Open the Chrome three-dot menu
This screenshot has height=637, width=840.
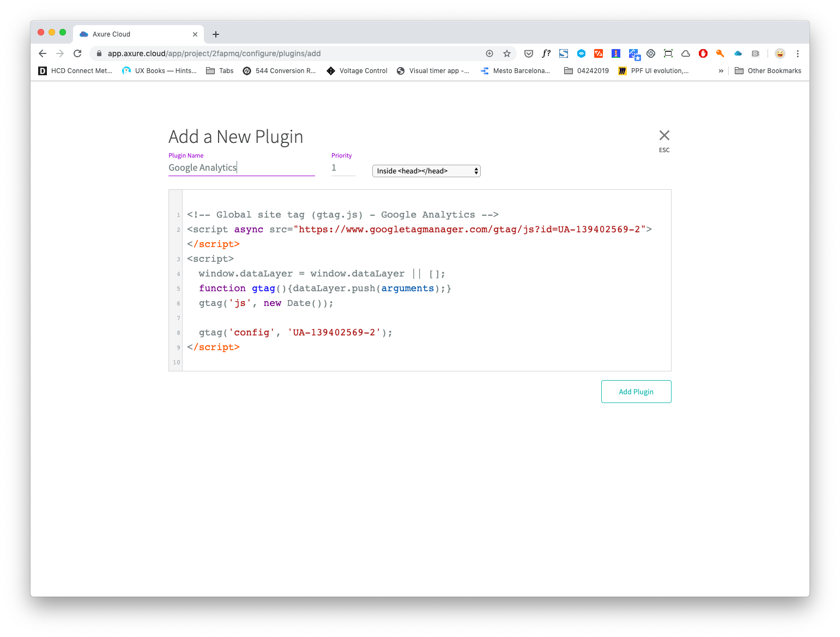(797, 53)
